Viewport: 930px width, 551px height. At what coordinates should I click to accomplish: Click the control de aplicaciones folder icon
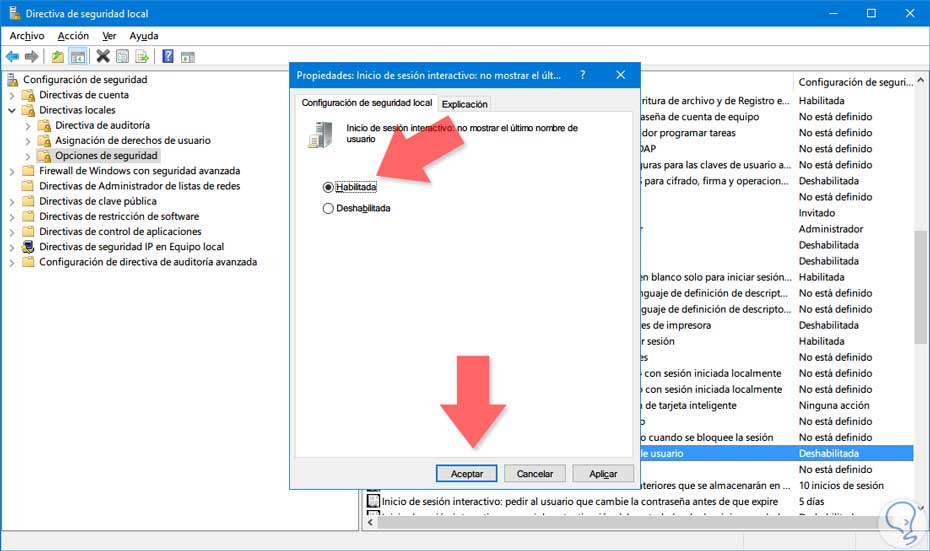(28, 232)
